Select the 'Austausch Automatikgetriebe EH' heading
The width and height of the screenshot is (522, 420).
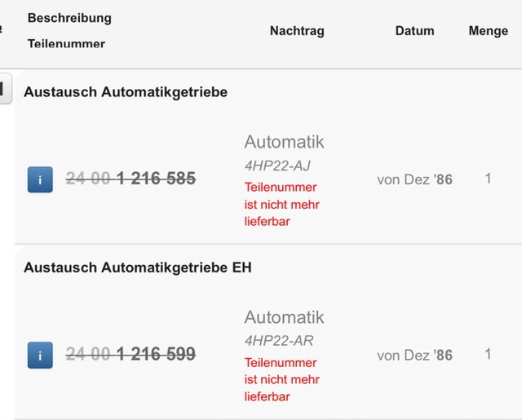(x=138, y=267)
